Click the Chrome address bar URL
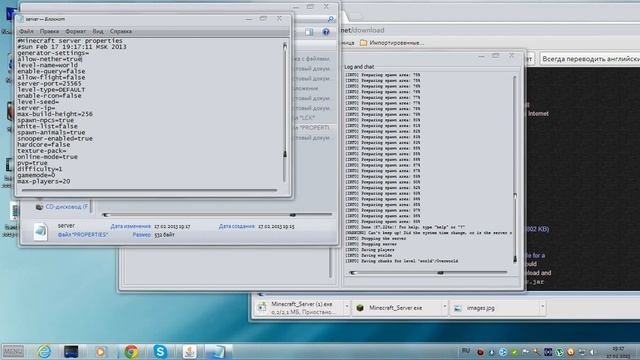The height and width of the screenshot is (360, 640). pyautogui.click(x=363, y=30)
